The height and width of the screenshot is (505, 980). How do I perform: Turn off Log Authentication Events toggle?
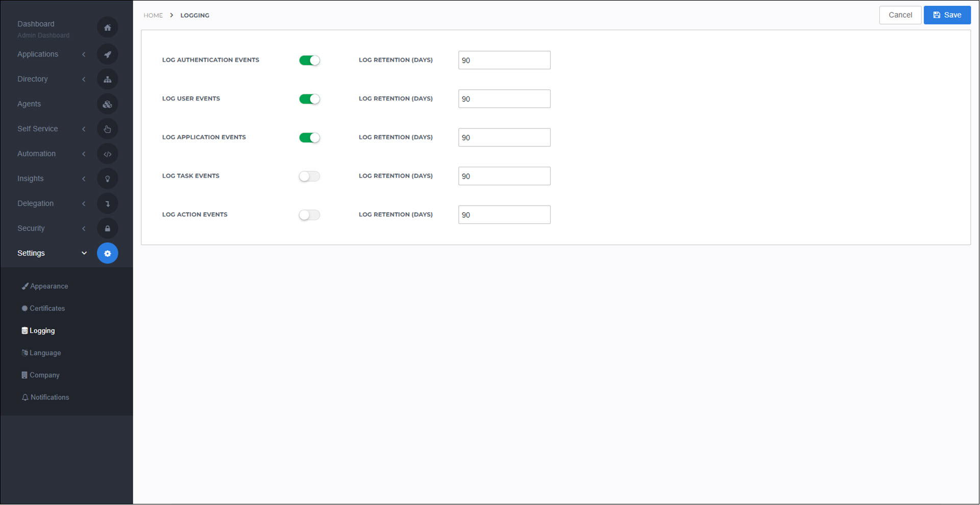pos(309,60)
